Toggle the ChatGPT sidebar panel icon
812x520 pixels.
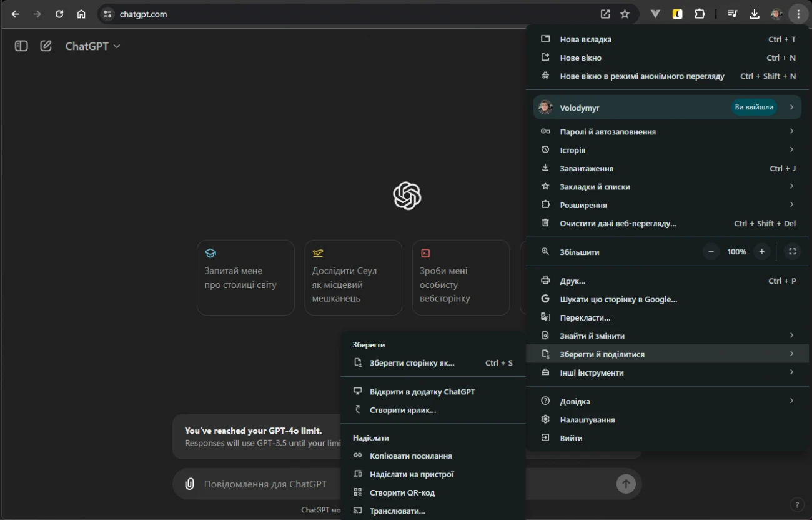point(21,46)
